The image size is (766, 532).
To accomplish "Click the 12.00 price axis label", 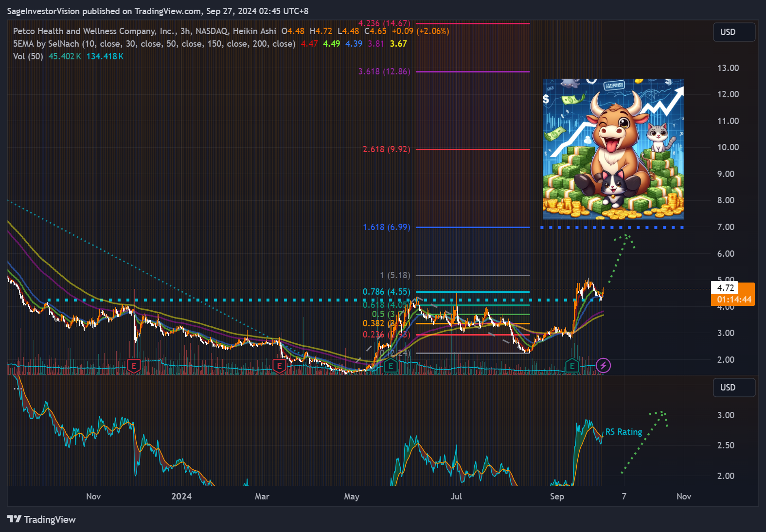I will tap(728, 94).
